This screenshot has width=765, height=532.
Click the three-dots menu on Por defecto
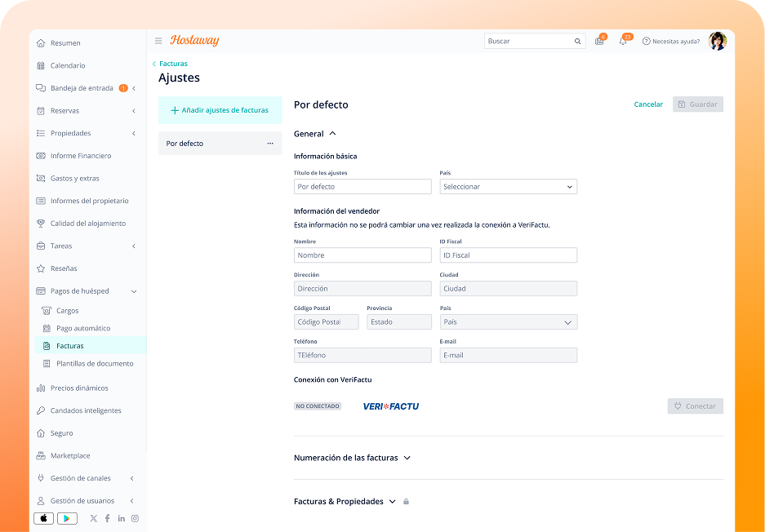(x=270, y=144)
